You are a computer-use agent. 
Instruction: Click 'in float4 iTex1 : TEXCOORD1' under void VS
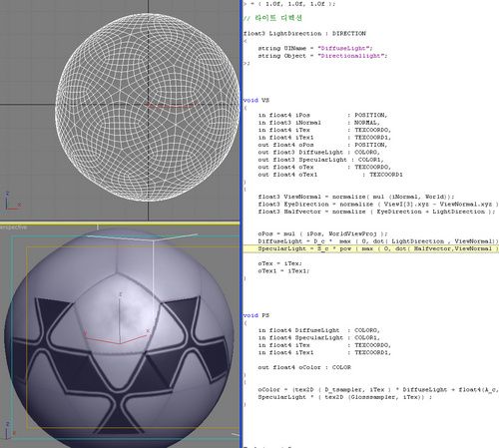pyautogui.click(x=324, y=138)
